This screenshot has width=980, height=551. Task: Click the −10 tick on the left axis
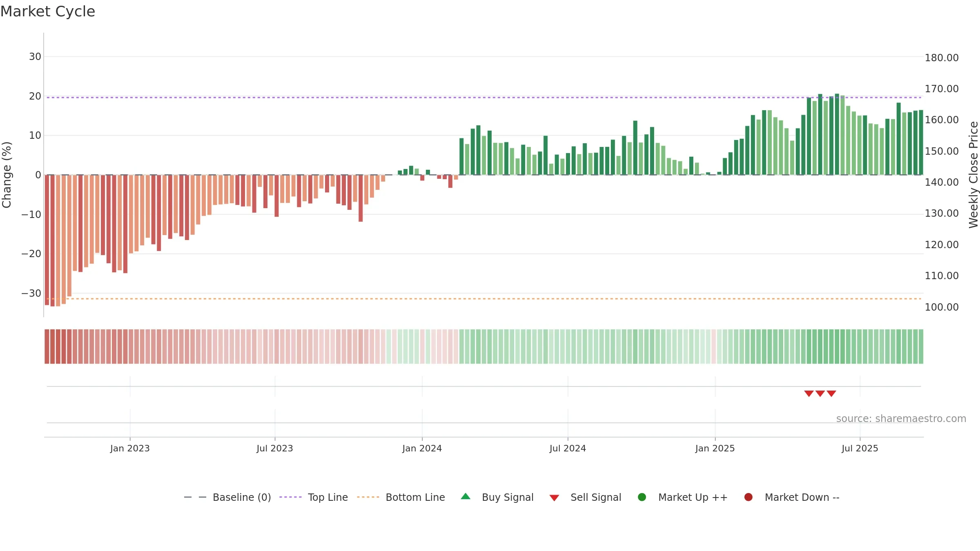(31, 215)
